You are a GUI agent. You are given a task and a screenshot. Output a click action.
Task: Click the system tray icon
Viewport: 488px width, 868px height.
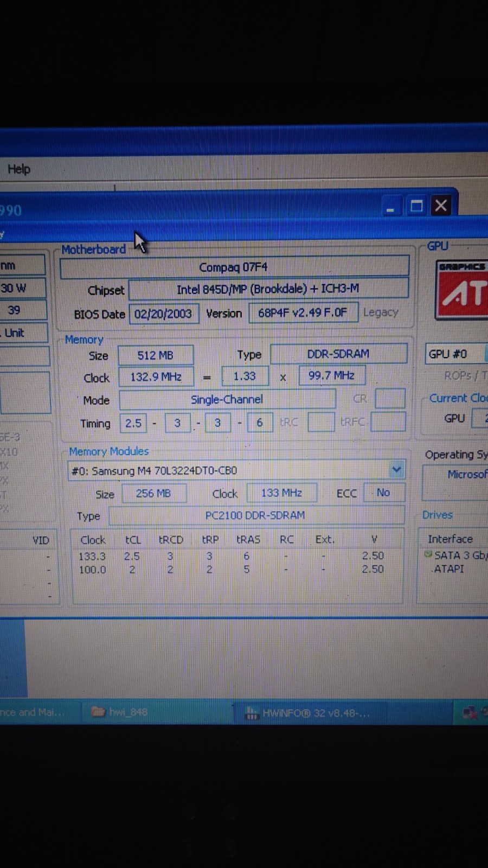(x=470, y=712)
